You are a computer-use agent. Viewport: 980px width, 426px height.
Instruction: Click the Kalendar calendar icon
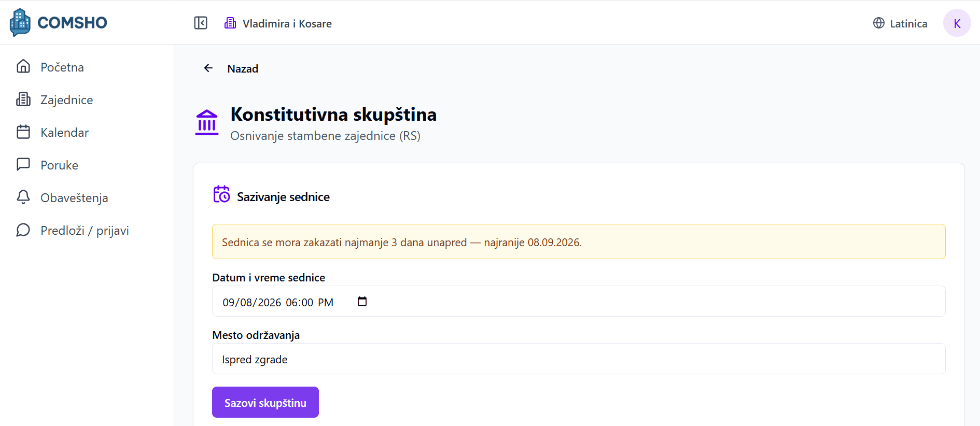point(23,132)
